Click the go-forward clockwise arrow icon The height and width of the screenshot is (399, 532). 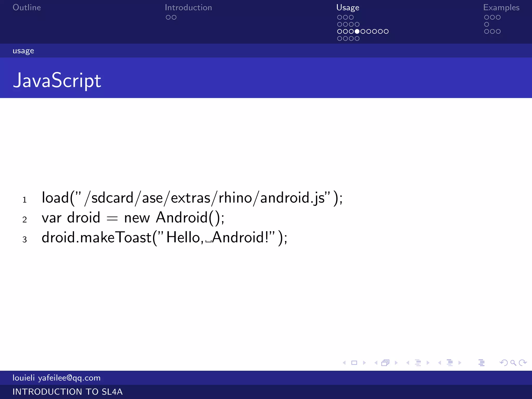[x=523, y=363]
